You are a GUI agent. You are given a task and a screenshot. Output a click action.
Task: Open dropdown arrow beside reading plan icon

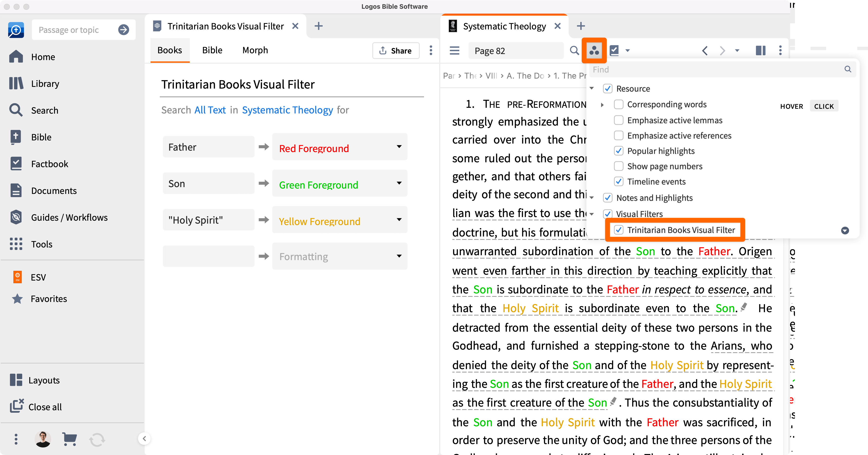coord(627,50)
